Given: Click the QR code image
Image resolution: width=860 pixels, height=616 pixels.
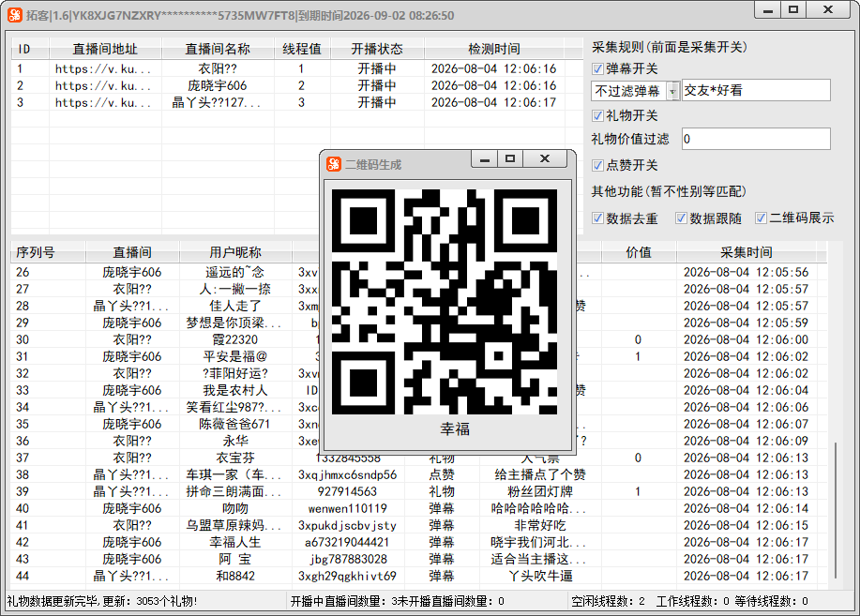Looking at the screenshot, I should coord(445,302).
